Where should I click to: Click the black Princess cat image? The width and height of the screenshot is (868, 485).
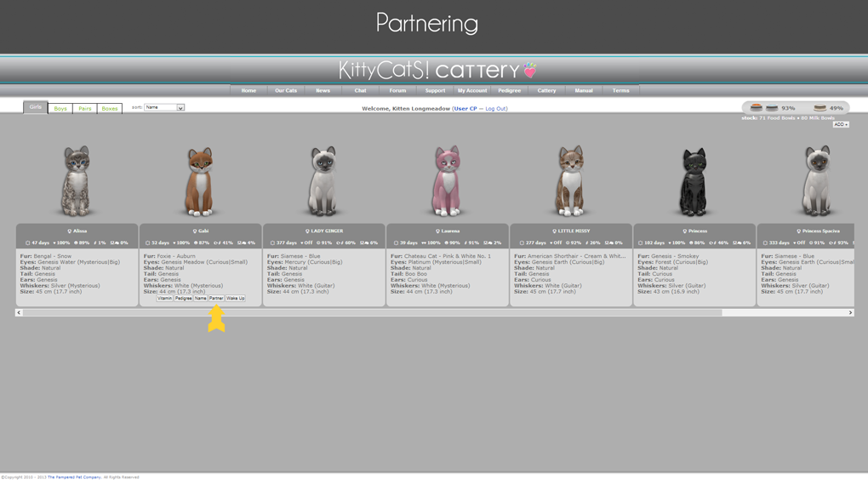tap(694, 182)
